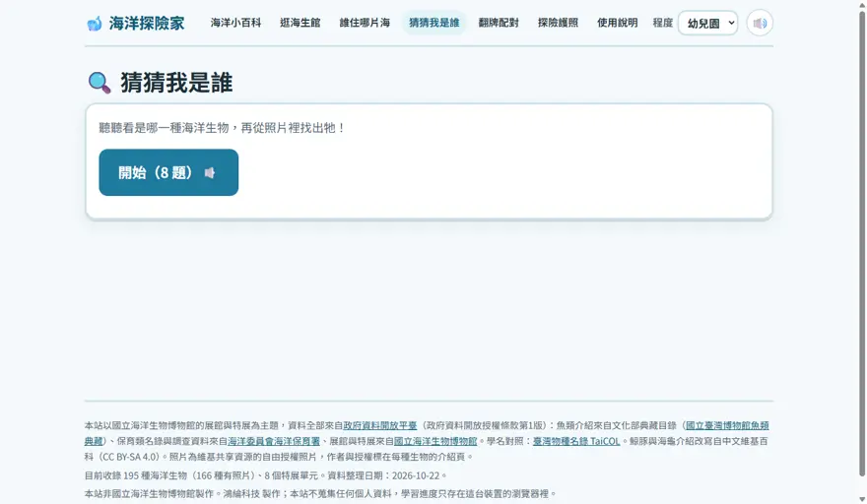Open 海洋委員會海洋保育署 link
Screen dimensions: 867x504
274,441
